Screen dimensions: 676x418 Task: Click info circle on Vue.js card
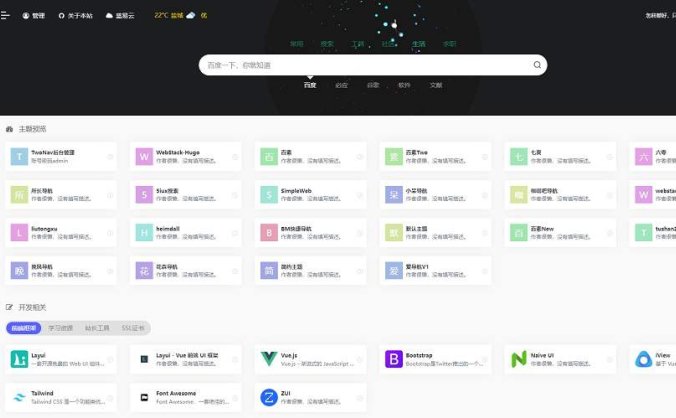[x=360, y=359]
